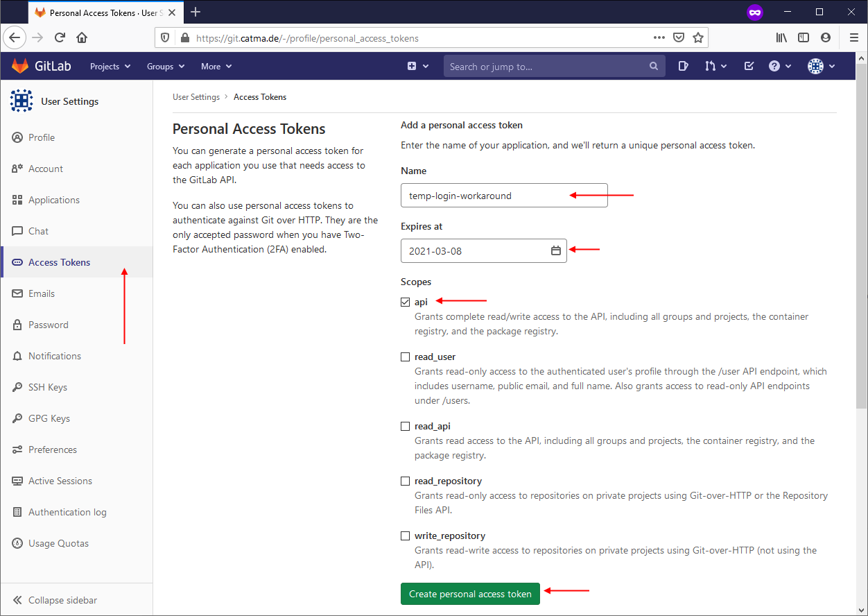Click Create personal access token button
Image resolution: width=868 pixels, height=616 pixels.
(x=470, y=594)
